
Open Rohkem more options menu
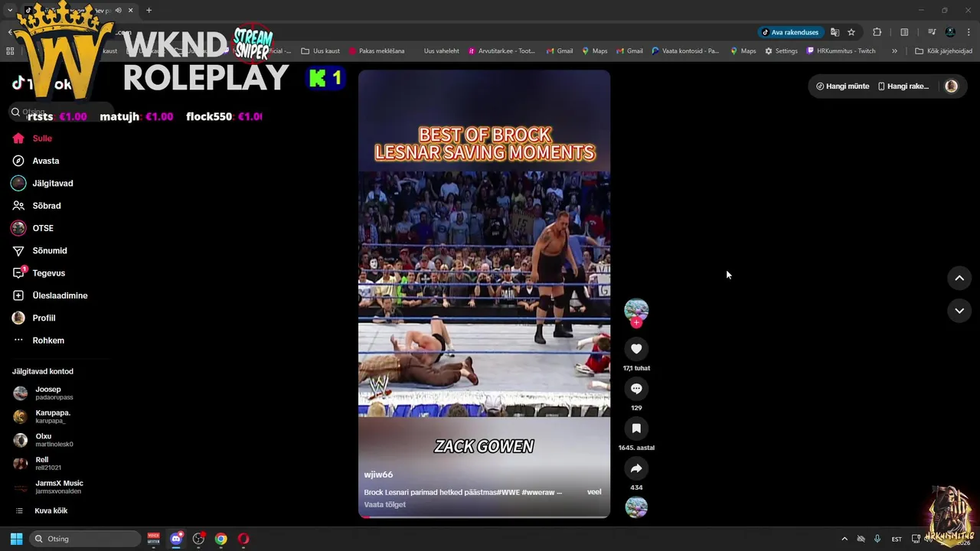(x=38, y=341)
